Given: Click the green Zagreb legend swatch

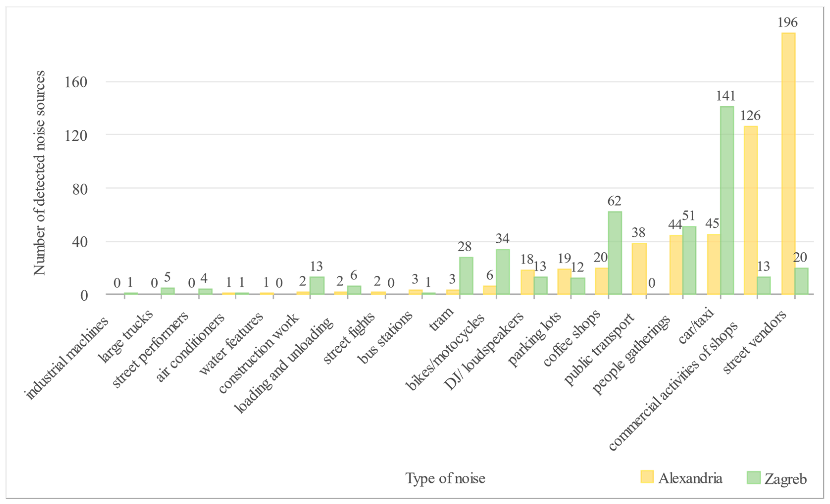Looking at the screenshot, I should click(753, 478).
